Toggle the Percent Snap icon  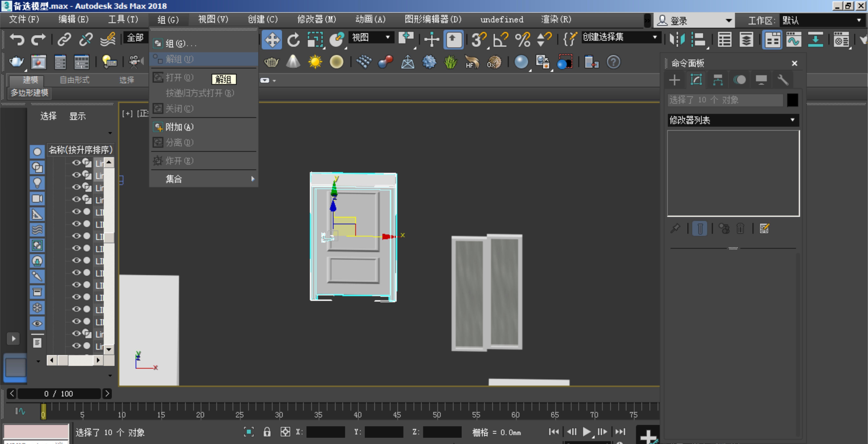click(x=522, y=40)
